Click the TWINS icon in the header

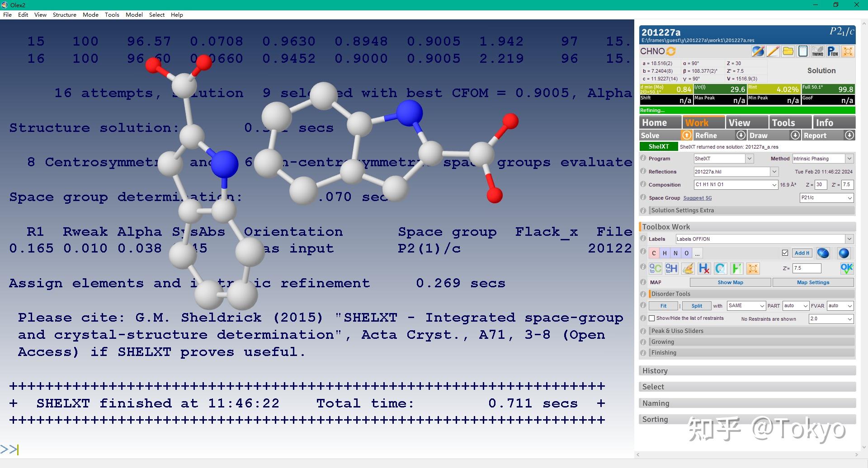click(x=817, y=51)
